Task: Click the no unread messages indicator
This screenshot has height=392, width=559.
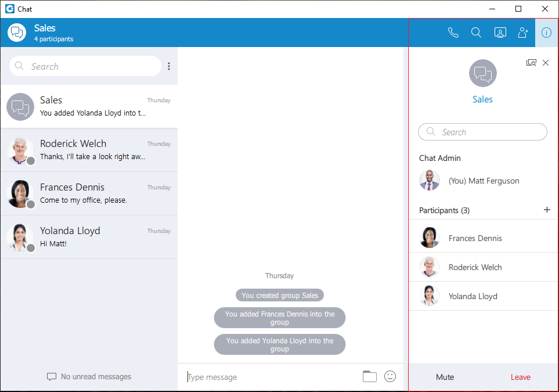Action: click(89, 376)
